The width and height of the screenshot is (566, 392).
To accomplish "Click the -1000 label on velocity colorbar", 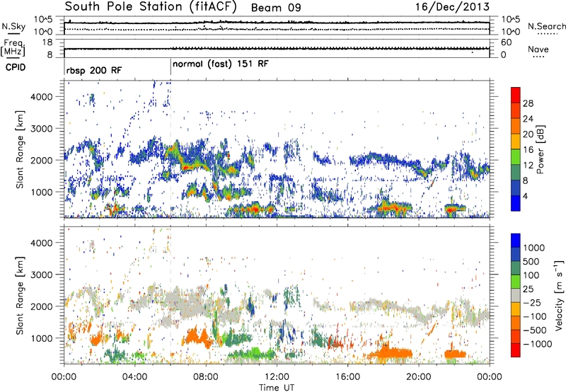I will tap(537, 344).
